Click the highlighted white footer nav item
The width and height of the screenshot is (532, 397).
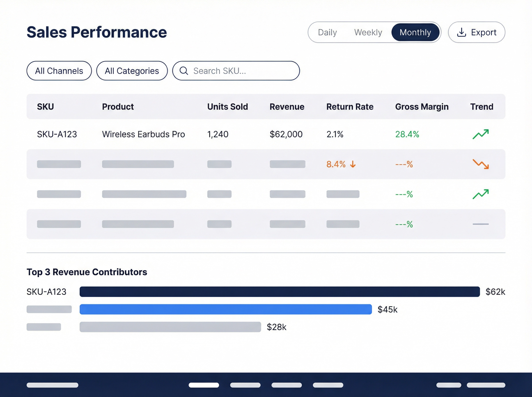(204, 385)
